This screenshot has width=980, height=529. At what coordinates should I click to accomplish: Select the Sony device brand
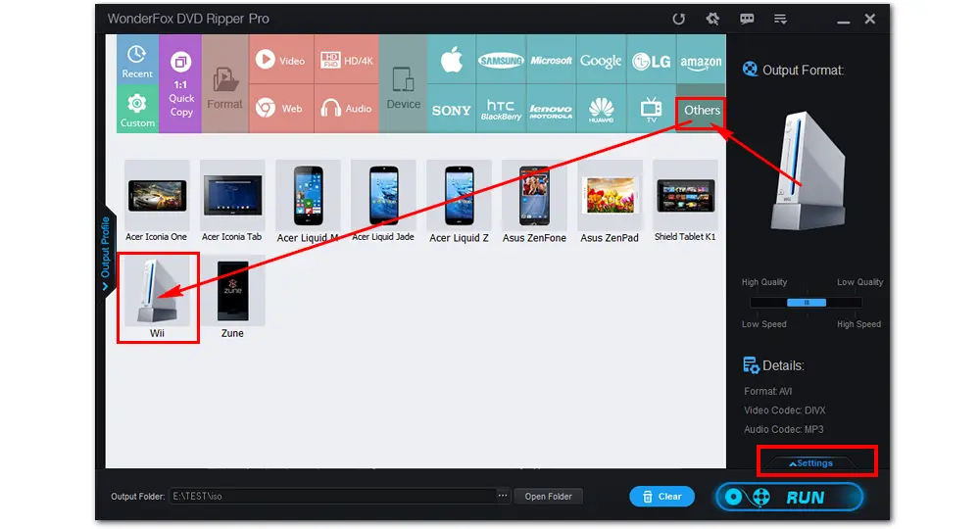point(451,110)
